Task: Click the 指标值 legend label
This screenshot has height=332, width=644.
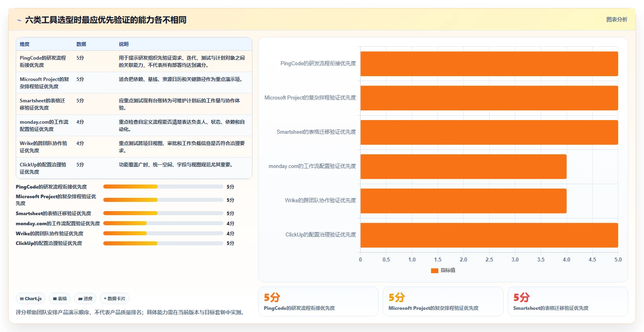Action: 448,270
